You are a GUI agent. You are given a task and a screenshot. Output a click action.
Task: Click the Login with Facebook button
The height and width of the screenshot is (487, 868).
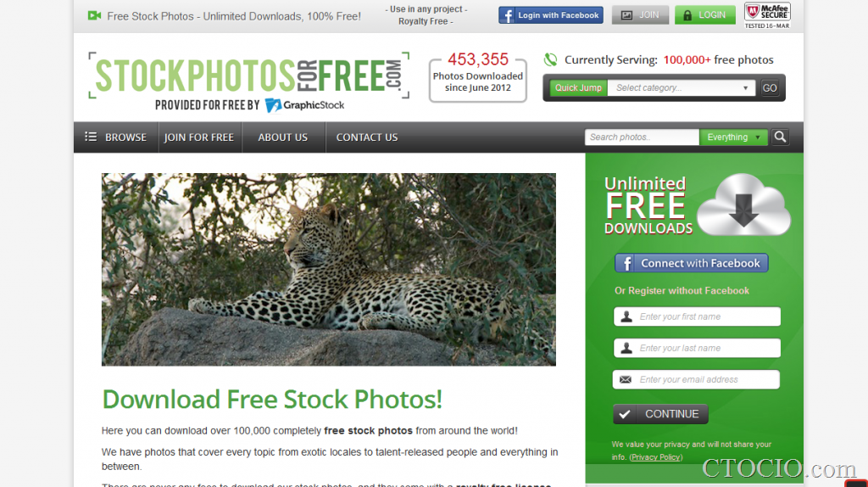click(x=550, y=15)
